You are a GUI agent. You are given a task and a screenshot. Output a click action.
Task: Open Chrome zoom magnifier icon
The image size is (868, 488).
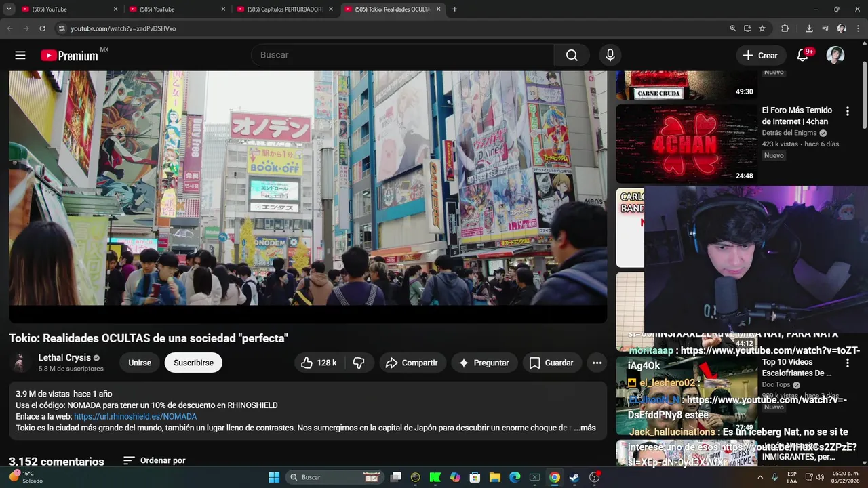tap(733, 28)
